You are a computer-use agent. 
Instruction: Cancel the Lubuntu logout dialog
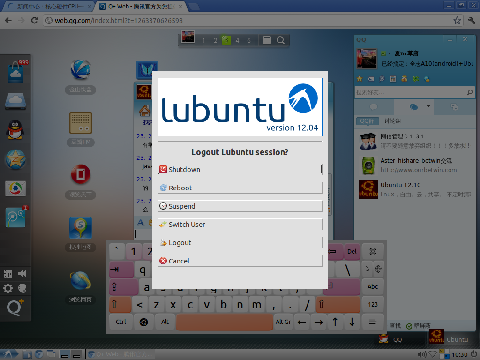[x=240, y=261]
